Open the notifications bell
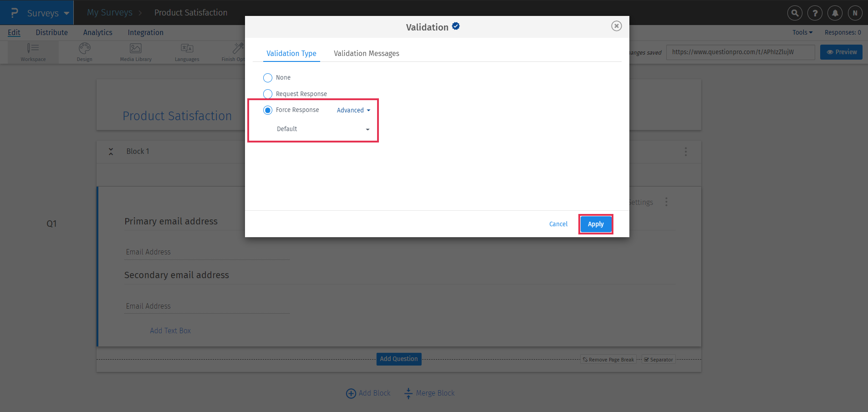Viewport: 868px width, 412px height. coord(834,13)
